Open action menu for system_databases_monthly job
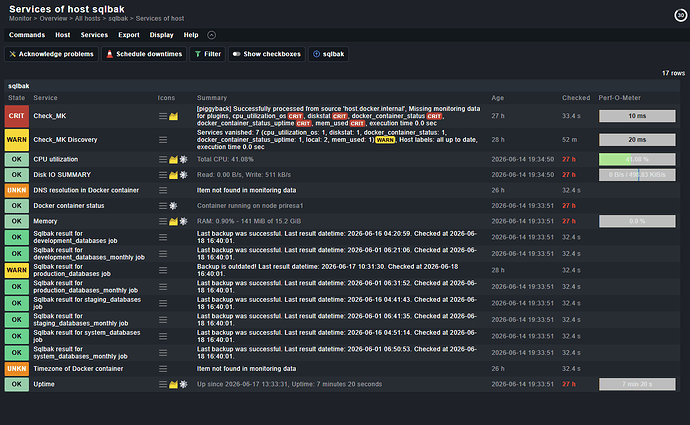Image resolution: width=690 pixels, height=425 pixels. click(x=163, y=353)
